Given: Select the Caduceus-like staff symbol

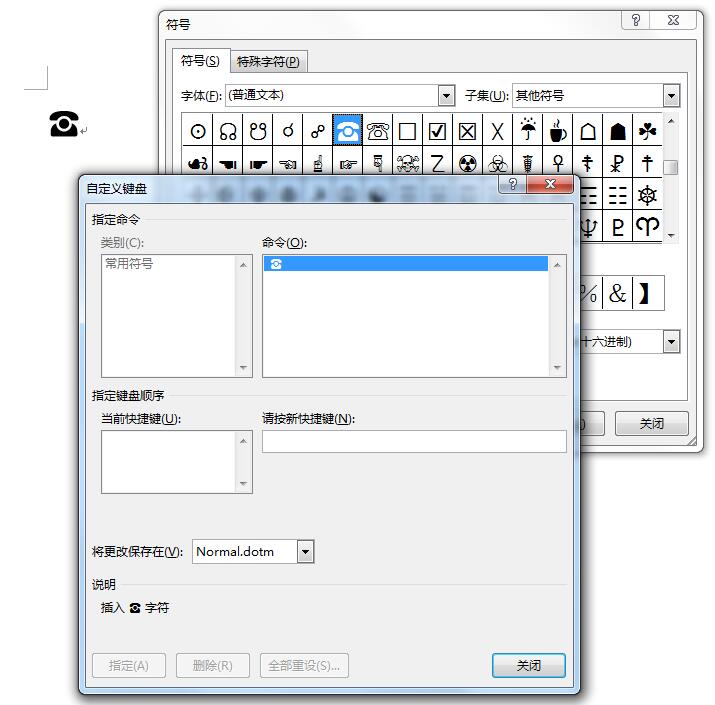Looking at the screenshot, I should point(528,162).
